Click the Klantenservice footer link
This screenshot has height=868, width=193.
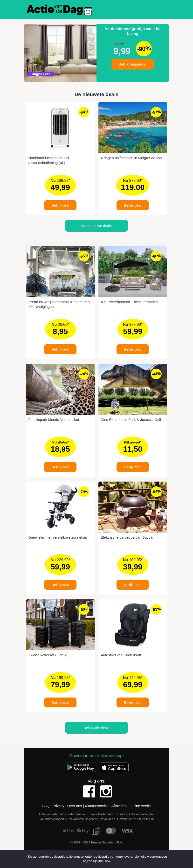tap(97, 806)
